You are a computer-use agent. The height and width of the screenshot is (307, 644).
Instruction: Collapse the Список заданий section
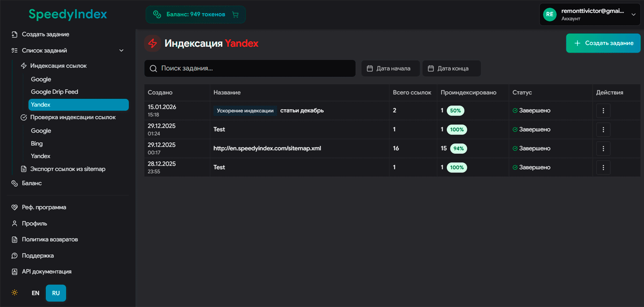click(121, 51)
